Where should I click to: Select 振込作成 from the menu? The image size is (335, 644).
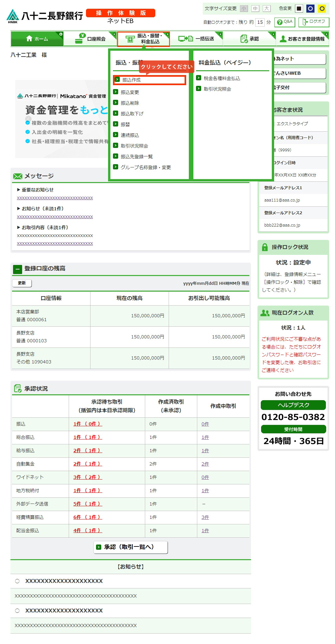[x=132, y=80]
